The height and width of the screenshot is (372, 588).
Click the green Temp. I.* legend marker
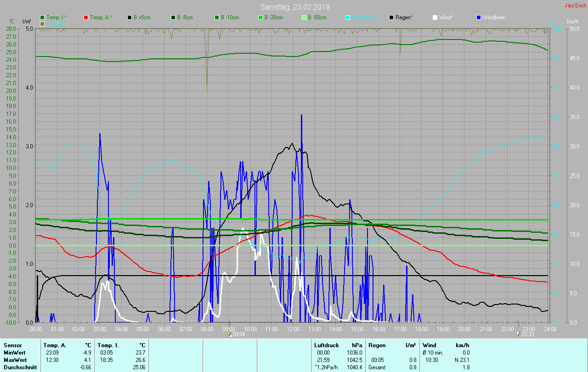42,17
